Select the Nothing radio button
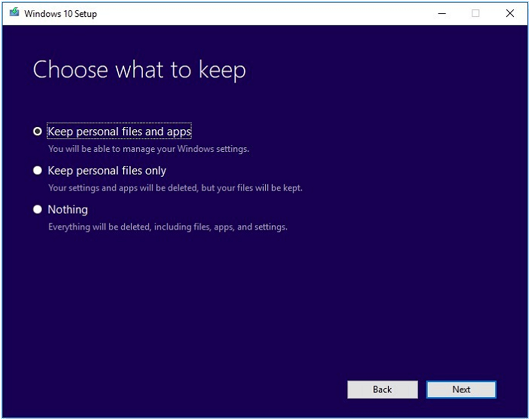Image resolution: width=530 pixels, height=420 pixels. [x=38, y=210]
